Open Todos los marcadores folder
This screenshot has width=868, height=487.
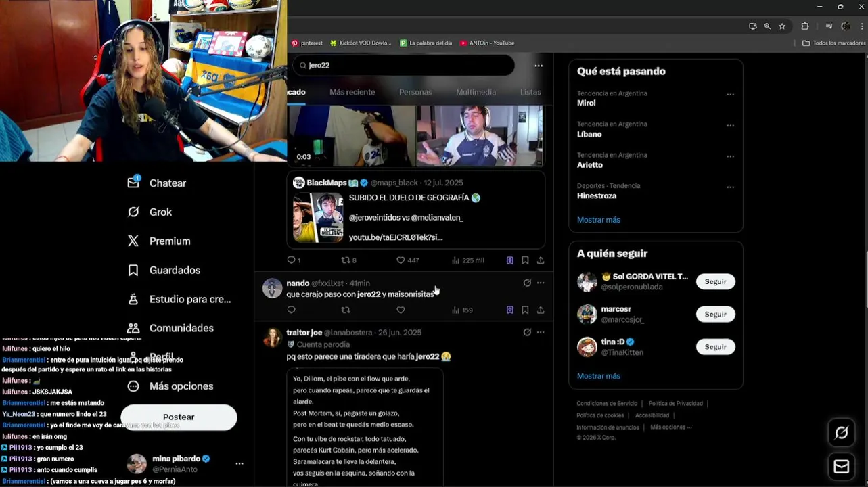pos(833,43)
